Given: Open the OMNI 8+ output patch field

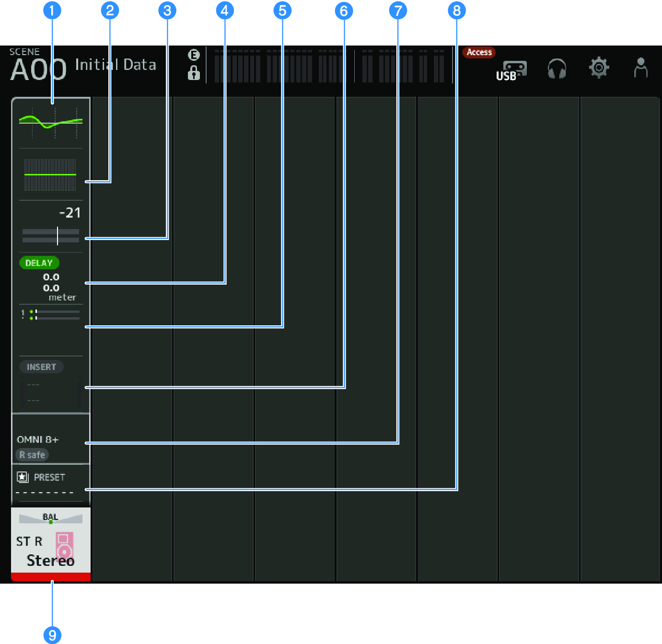Looking at the screenshot, I should click(x=38, y=439).
